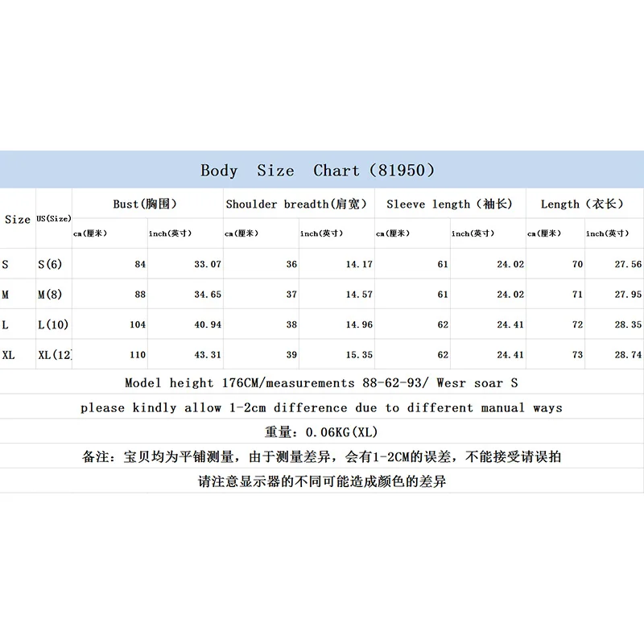Click the 'please kindly allow 1-2cm difference' line

(x=321, y=408)
